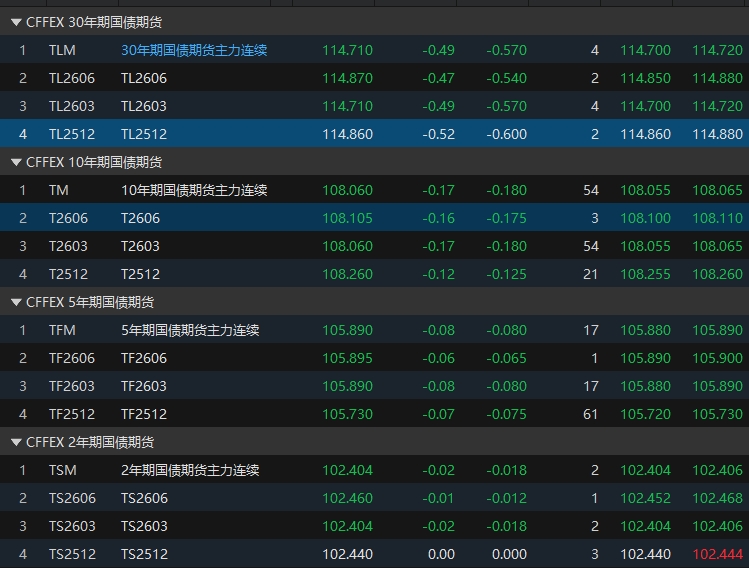The height and width of the screenshot is (568, 749).
Task: Select the T2606 code cell
Action: (x=68, y=218)
